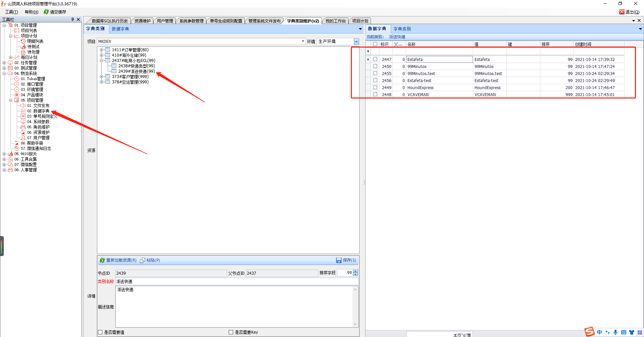Collapse the 2437#电商小包ECL(99) tree node
Screen dimensions: 644x337
(x=101, y=61)
